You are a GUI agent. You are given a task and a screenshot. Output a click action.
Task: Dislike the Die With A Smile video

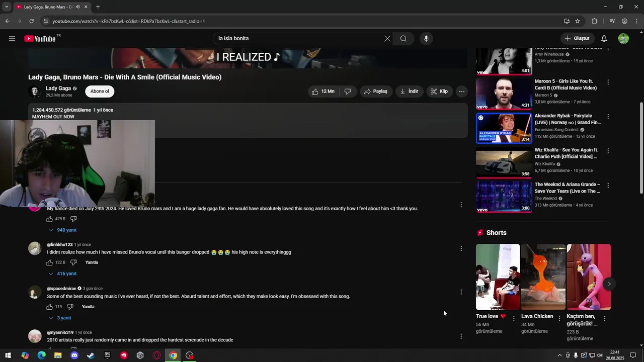[x=347, y=92]
